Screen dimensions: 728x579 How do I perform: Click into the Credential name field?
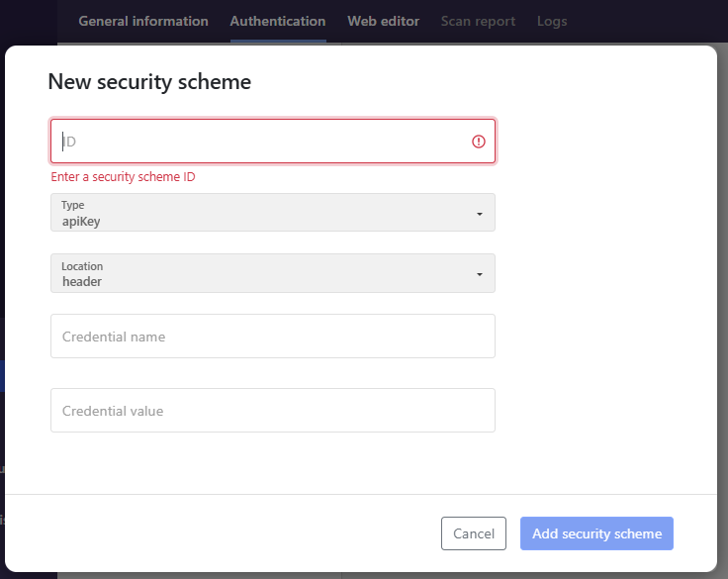pyautogui.click(x=272, y=337)
